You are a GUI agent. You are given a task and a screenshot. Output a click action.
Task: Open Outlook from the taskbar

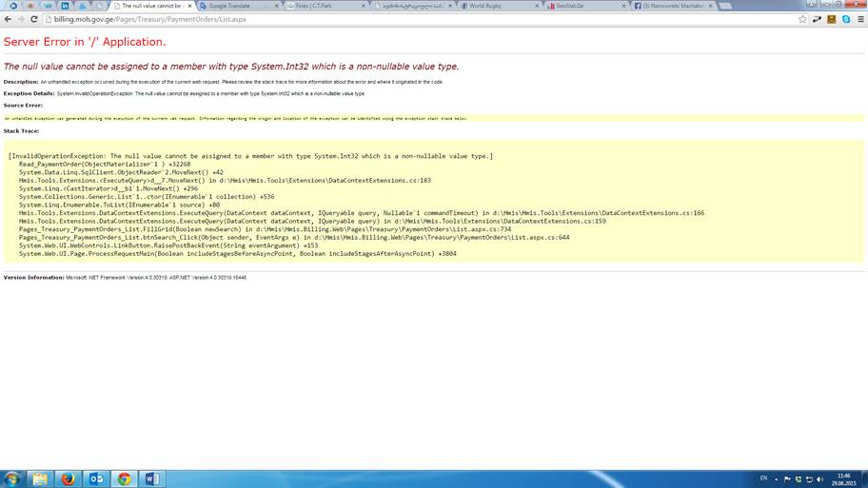96,478
